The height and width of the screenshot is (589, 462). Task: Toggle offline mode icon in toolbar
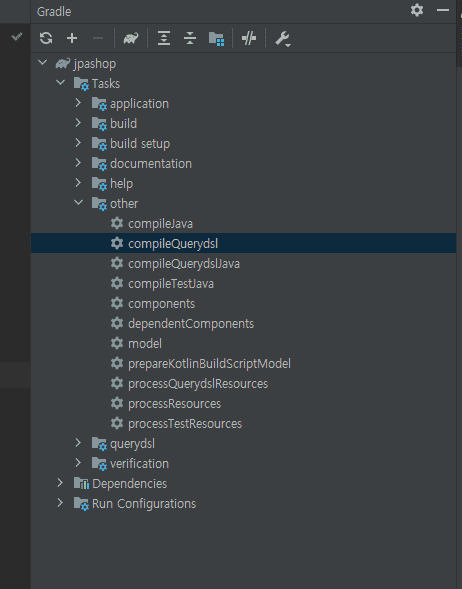click(249, 38)
